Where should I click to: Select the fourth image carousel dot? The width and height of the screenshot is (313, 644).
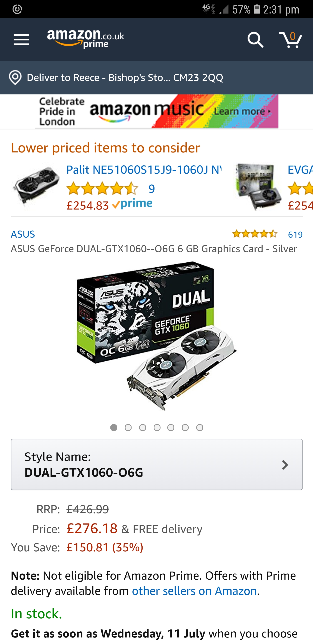tap(157, 428)
